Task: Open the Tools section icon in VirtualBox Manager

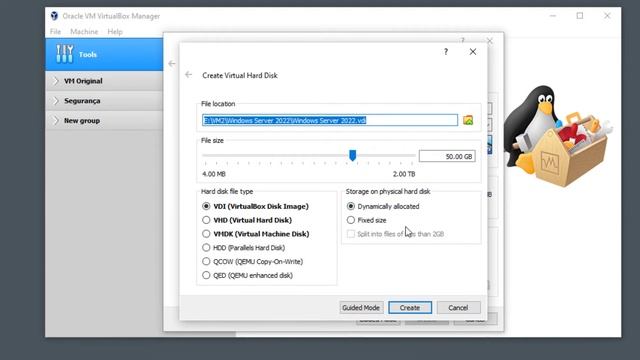Action: click(x=64, y=54)
